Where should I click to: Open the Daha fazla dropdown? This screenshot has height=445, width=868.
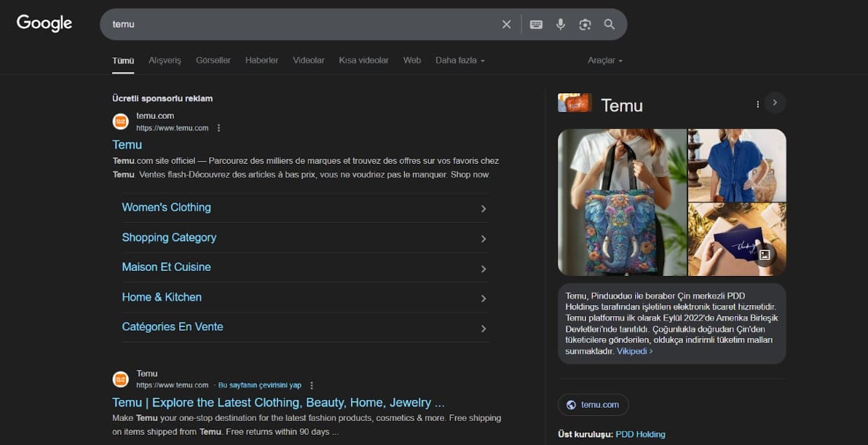(459, 60)
